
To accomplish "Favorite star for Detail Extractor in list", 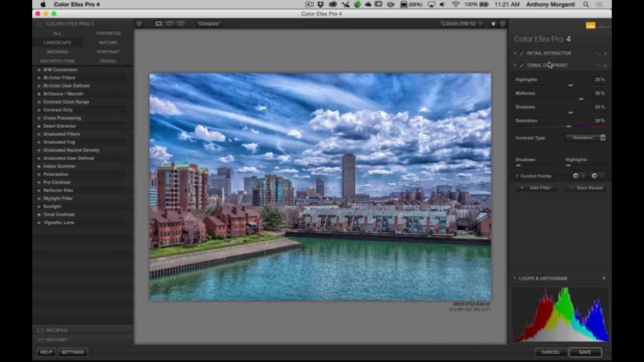I will point(39,126).
